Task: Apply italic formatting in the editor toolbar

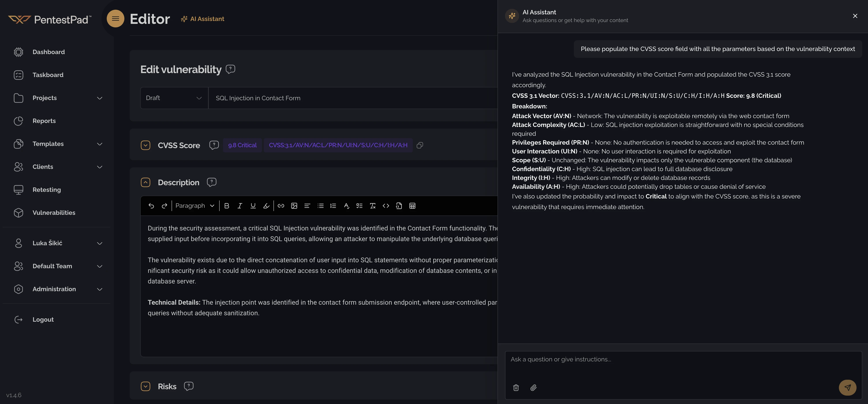Action: [239, 206]
